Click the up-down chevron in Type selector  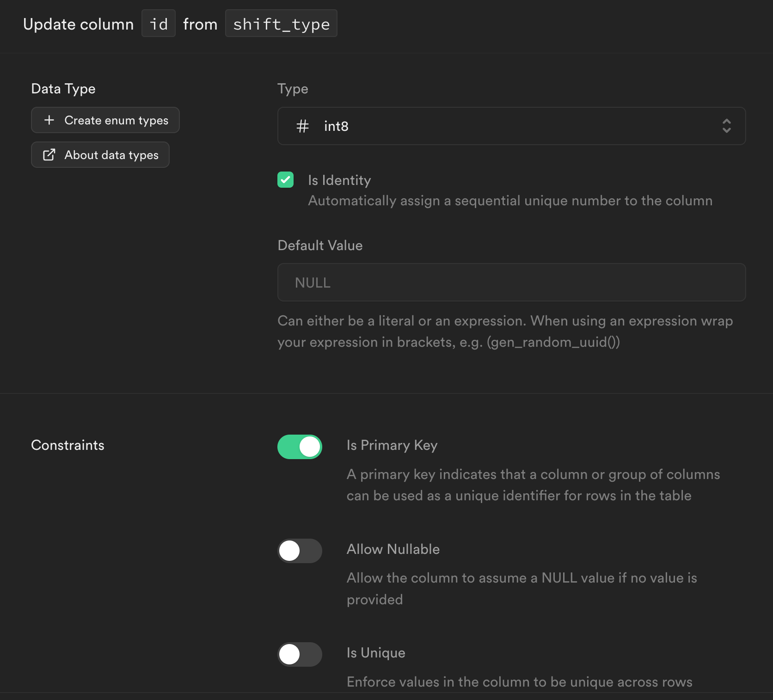click(726, 126)
